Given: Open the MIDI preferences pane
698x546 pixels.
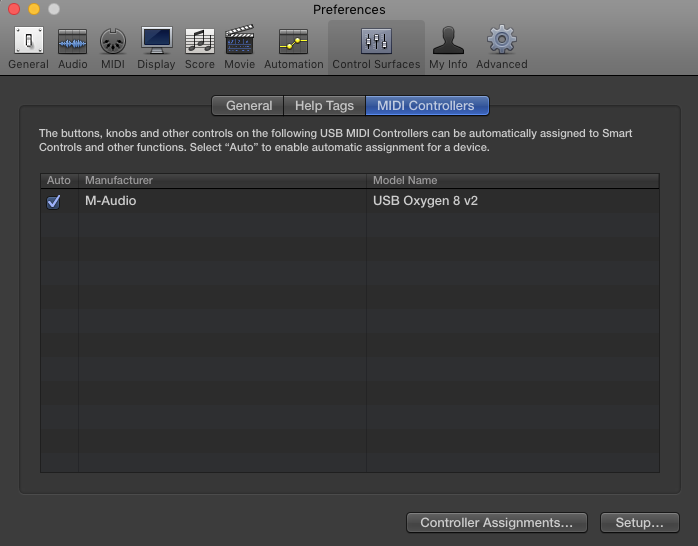Looking at the screenshot, I should click(113, 47).
